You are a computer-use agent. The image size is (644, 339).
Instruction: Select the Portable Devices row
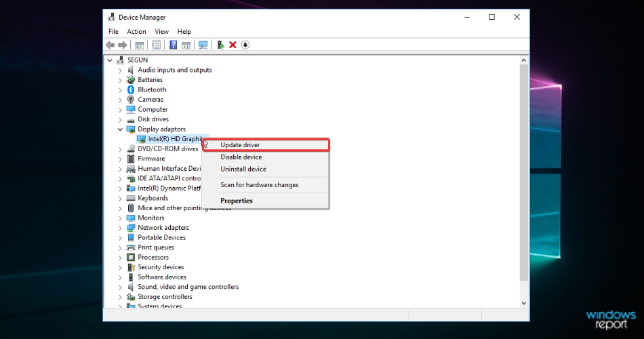(157, 237)
